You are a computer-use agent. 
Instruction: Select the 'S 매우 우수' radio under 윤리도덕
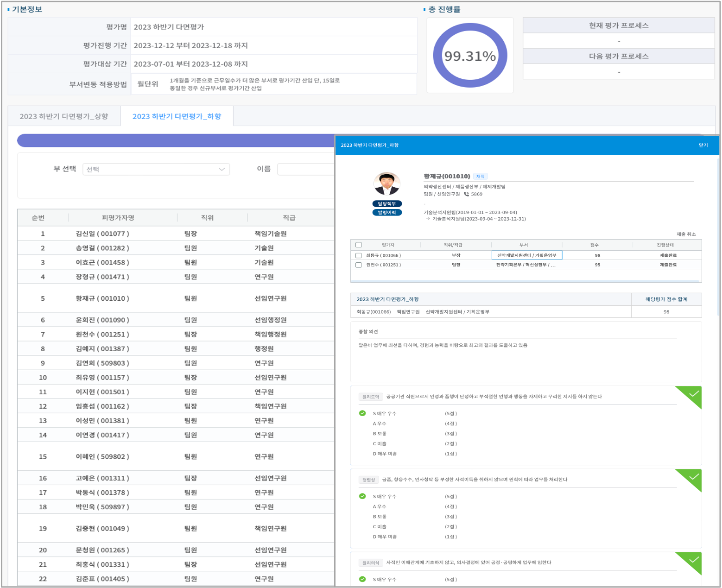pos(362,413)
